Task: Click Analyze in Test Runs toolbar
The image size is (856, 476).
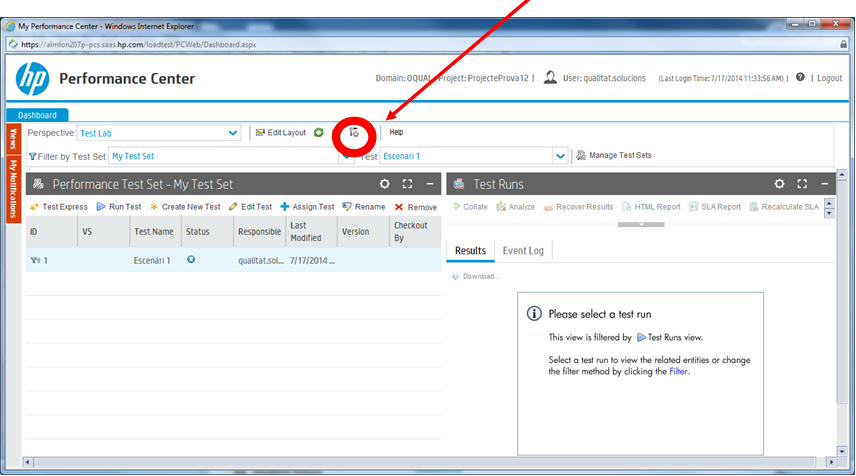Action: click(515, 207)
